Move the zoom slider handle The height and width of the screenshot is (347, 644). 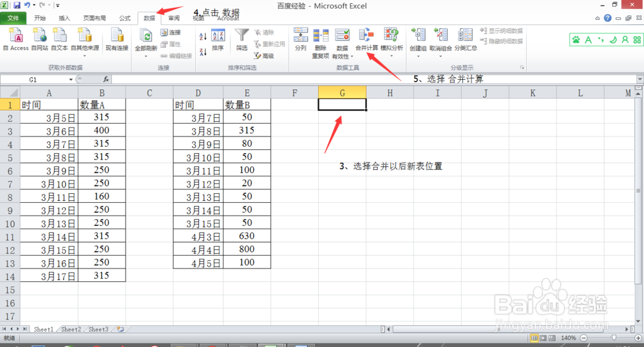614,338
